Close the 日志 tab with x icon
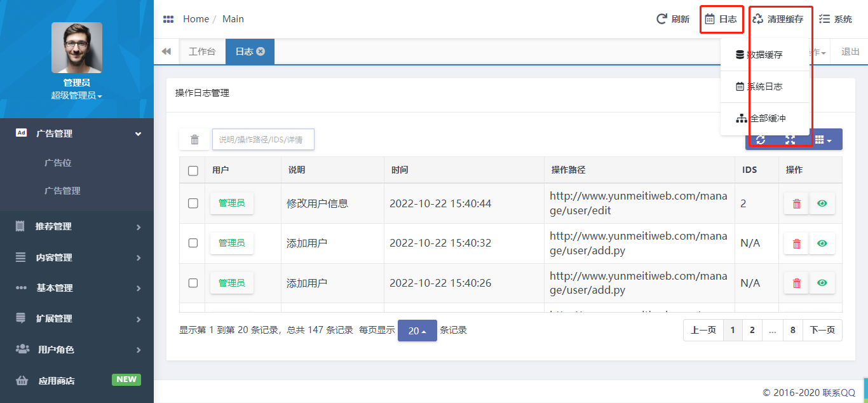 pyautogui.click(x=261, y=51)
